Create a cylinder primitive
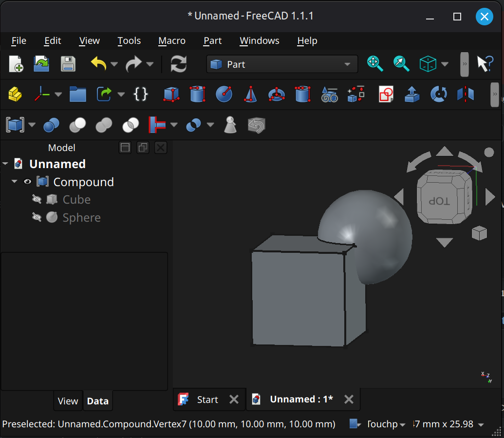The image size is (504, 438). 197,94
